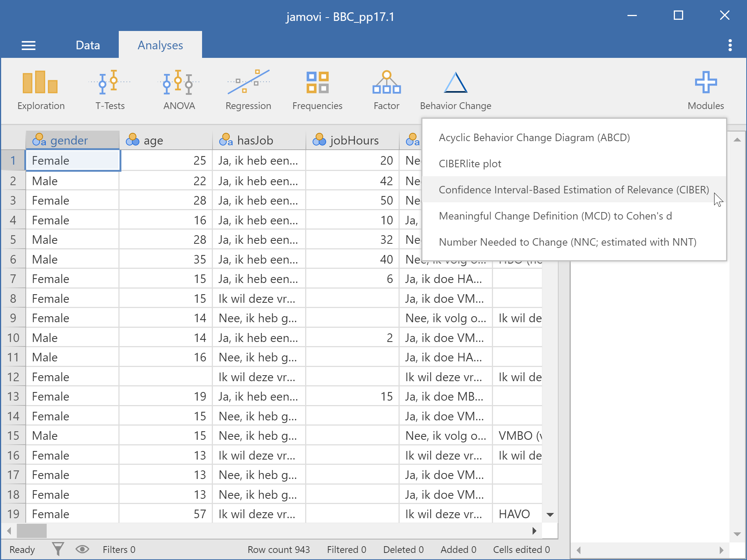
Task: Select age value 57 in row 19
Action: 166,514
